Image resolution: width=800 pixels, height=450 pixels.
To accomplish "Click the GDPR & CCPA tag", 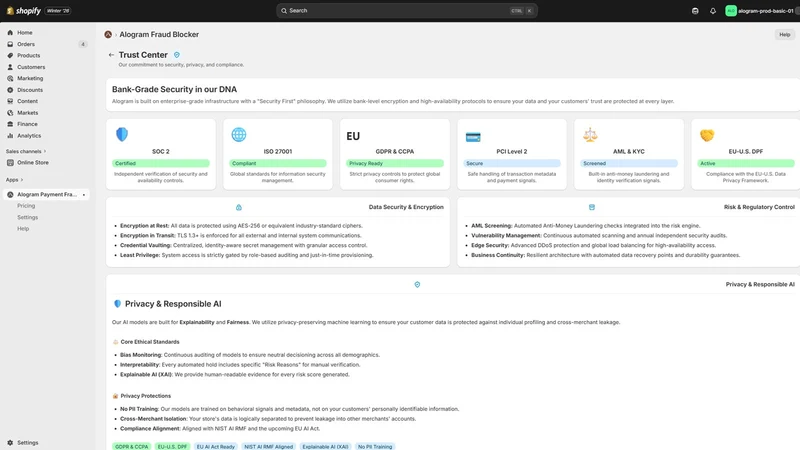I will [132, 446].
